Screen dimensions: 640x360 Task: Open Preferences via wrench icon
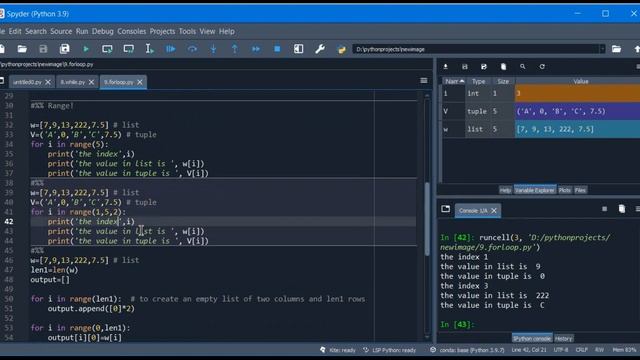[x=320, y=49]
